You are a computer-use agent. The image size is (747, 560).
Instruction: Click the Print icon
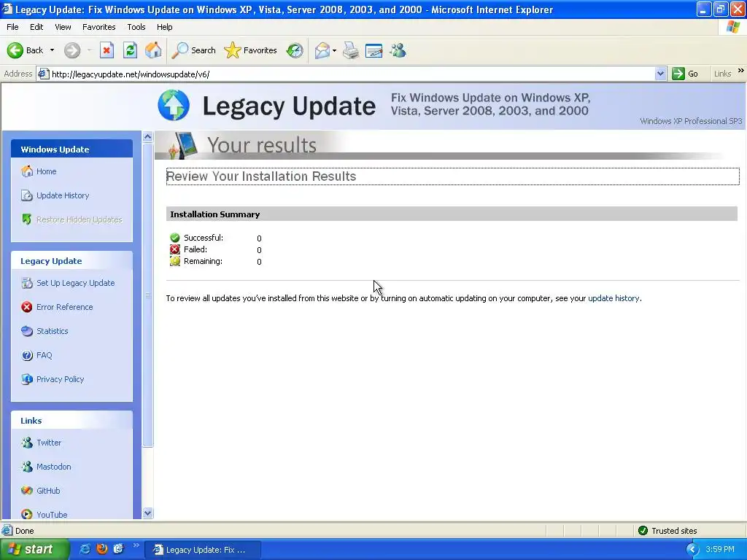click(x=351, y=50)
